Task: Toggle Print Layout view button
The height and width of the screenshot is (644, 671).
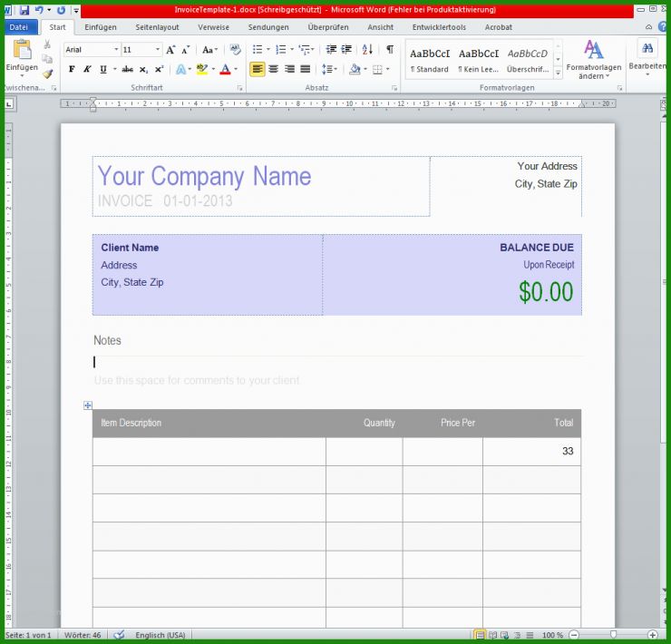Action: [481, 635]
